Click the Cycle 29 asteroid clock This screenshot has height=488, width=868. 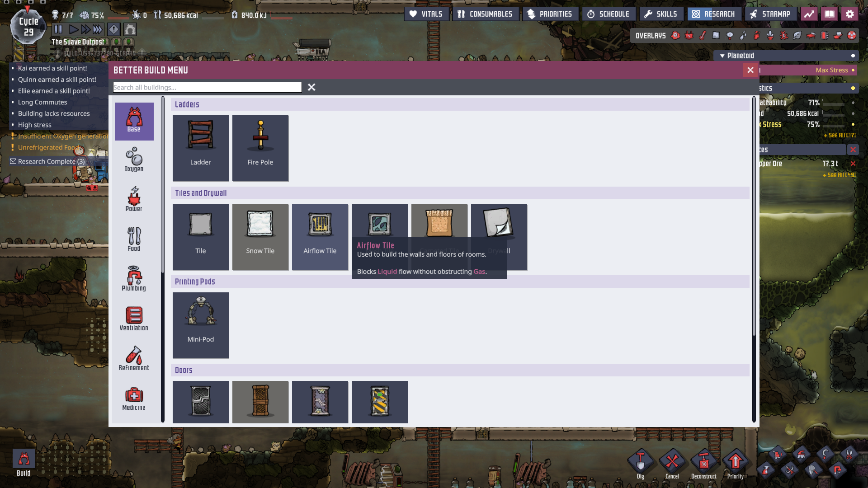pos(28,27)
